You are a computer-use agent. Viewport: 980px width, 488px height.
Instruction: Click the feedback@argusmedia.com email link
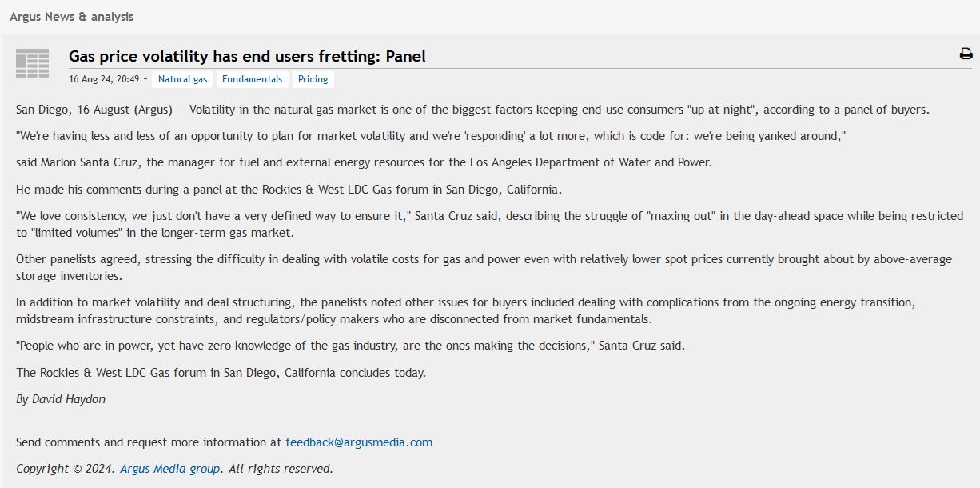(x=359, y=442)
